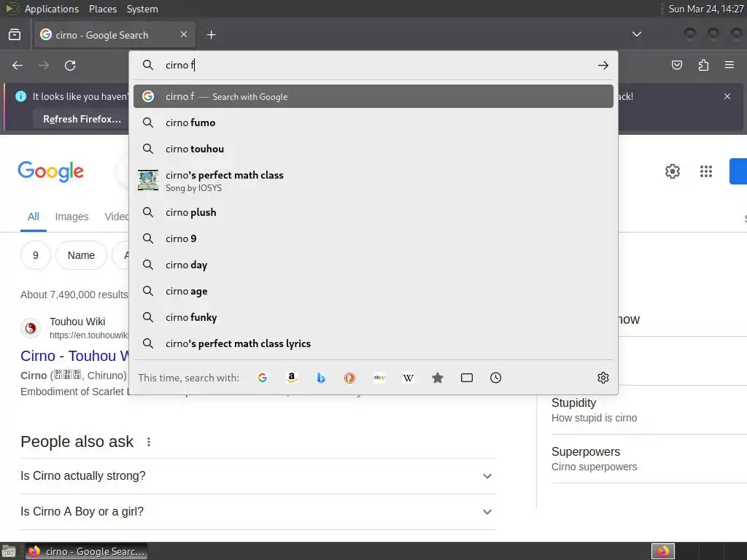Choose the 'cirno age' suggestion
Viewport: 747px width, 560px height.
[373, 291]
